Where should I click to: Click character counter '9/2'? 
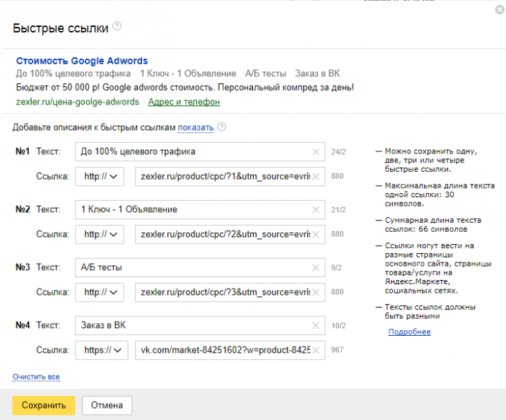(x=336, y=267)
